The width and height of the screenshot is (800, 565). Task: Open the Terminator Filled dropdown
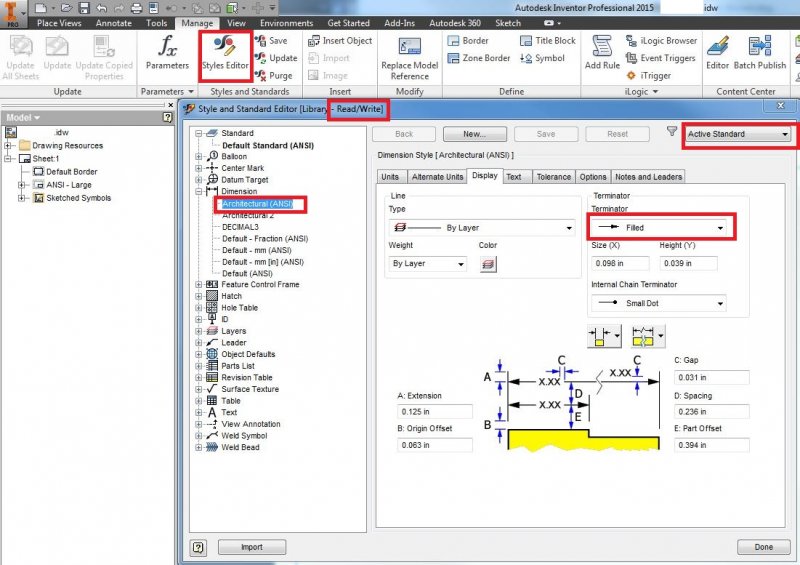tap(659, 228)
